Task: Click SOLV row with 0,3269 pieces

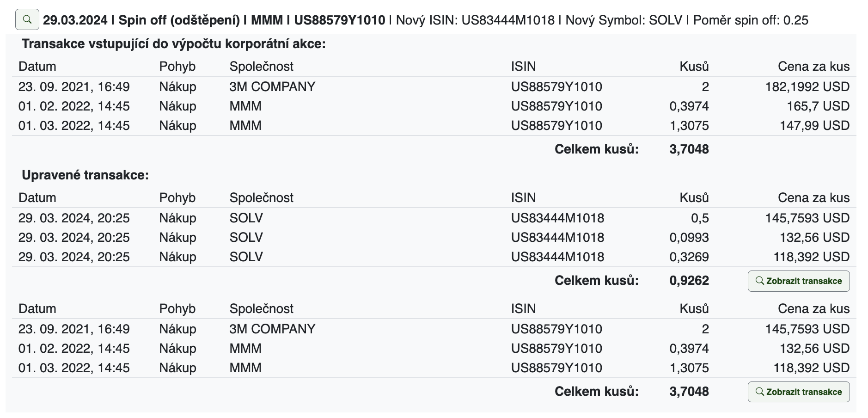Action: pyautogui.click(x=246, y=257)
